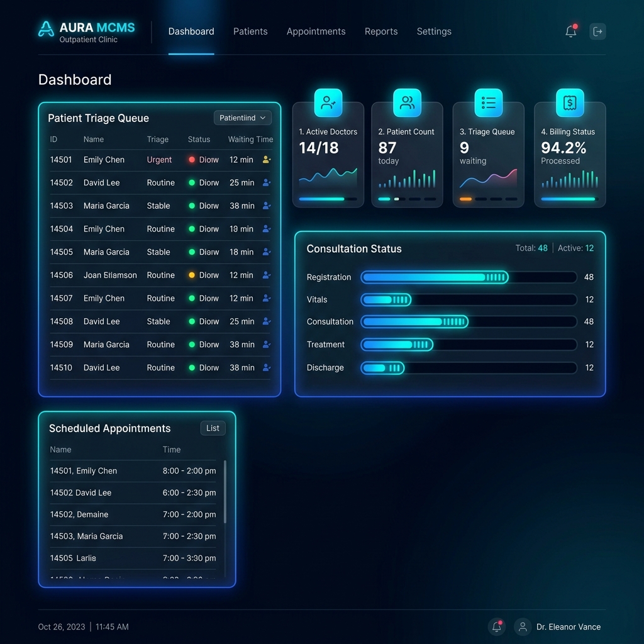Click assign icon for patient 14503

[267, 206]
